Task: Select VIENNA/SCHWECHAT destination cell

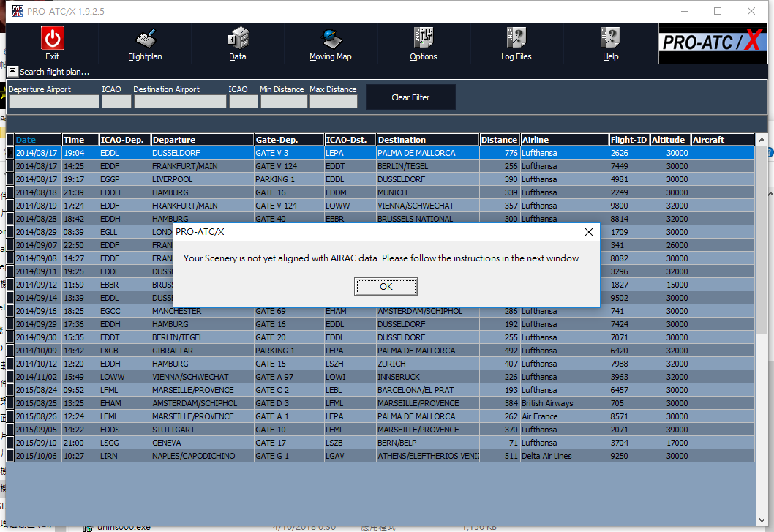Action: pyautogui.click(x=428, y=206)
